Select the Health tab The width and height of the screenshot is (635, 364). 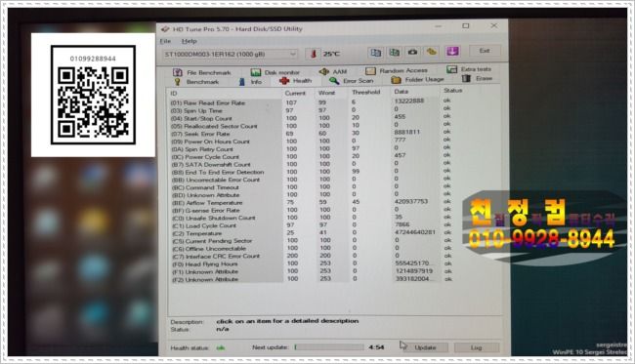296,81
